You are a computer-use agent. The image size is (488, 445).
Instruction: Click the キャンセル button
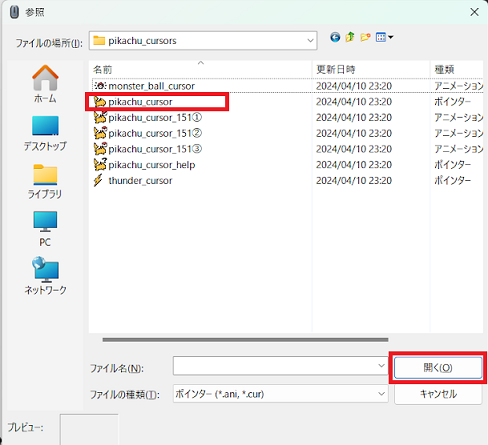[x=438, y=394]
